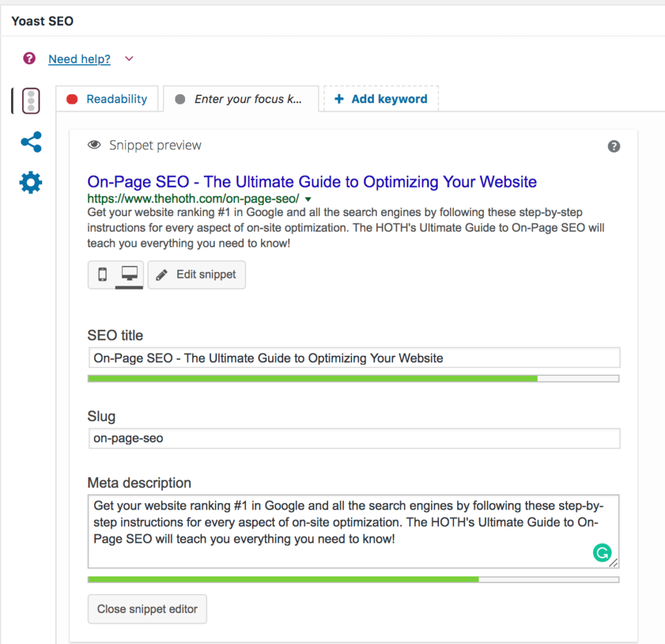
Task: Click the Edit snippet button
Action: coord(196,275)
